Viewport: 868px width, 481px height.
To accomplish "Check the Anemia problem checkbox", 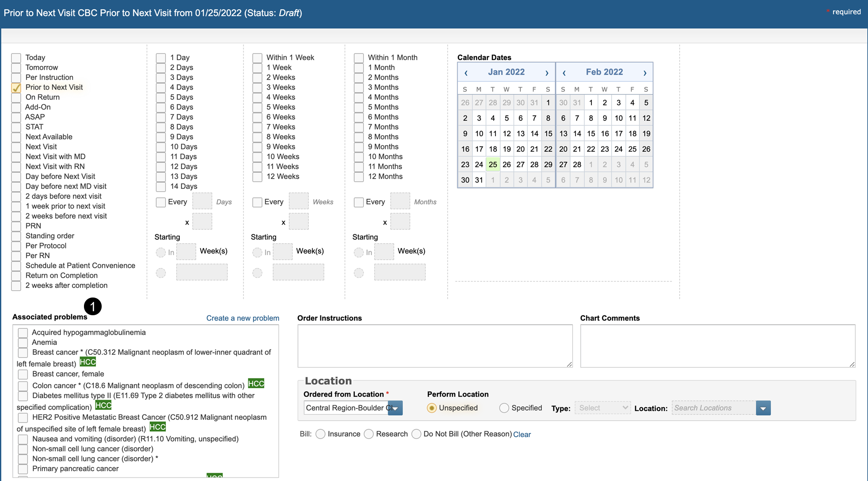I will click(23, 343).
